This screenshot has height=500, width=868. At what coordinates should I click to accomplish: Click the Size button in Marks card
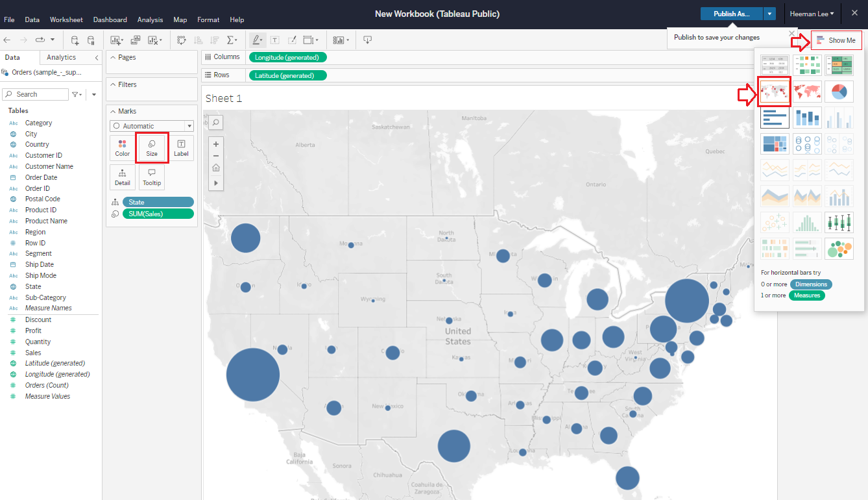(x=152, y=147)
